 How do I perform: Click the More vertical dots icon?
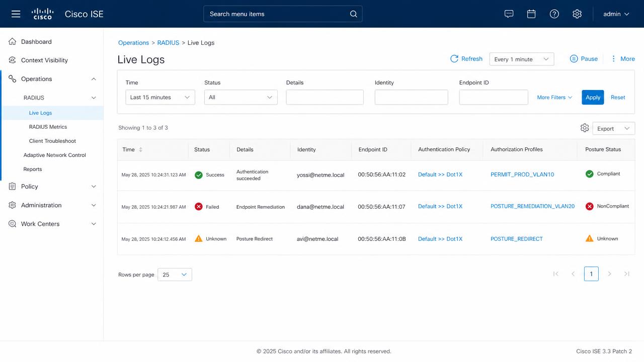(613, 59)
